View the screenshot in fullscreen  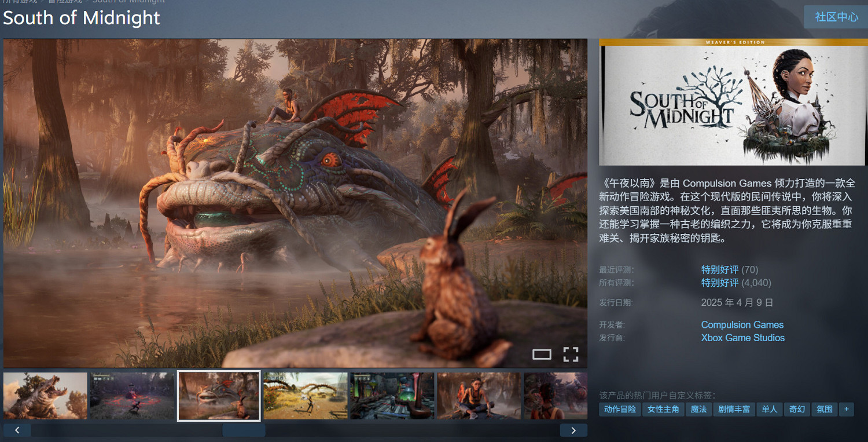click(571, 354)
